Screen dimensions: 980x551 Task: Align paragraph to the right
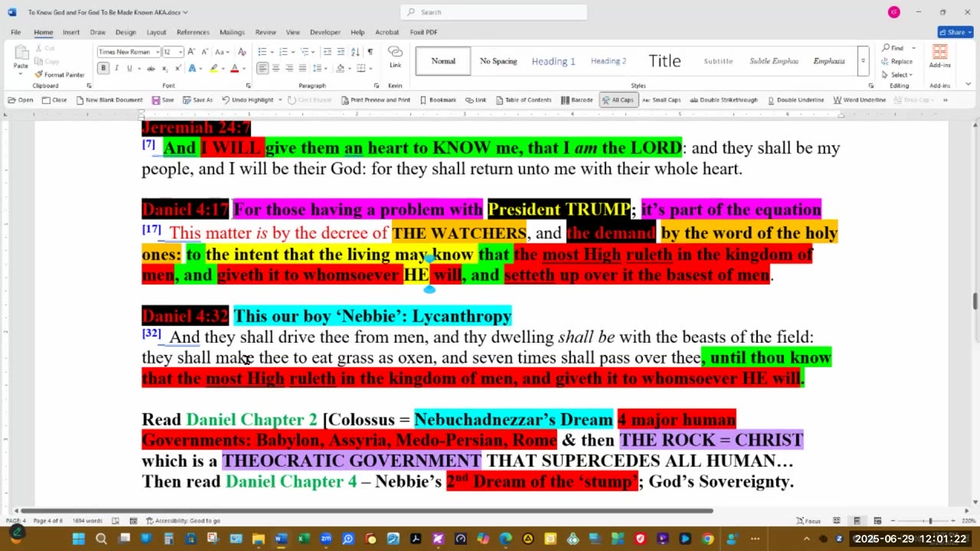click(289, 68)
